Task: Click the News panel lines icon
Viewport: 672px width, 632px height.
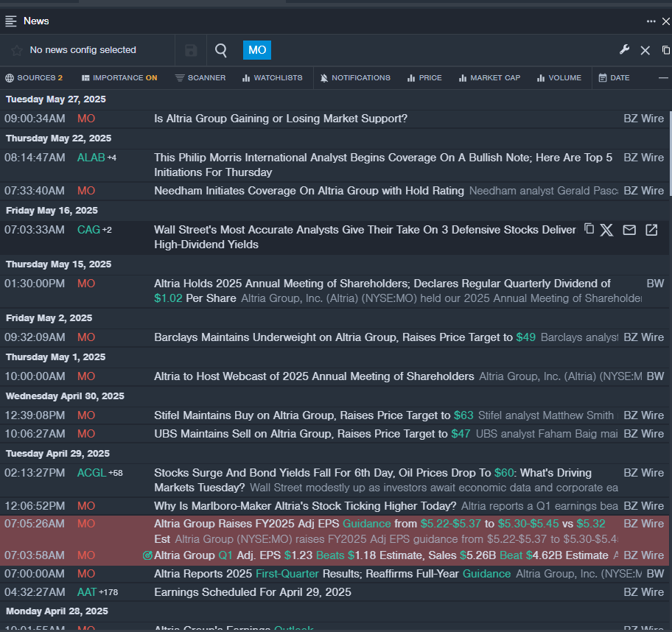Action: pos(11,21)
